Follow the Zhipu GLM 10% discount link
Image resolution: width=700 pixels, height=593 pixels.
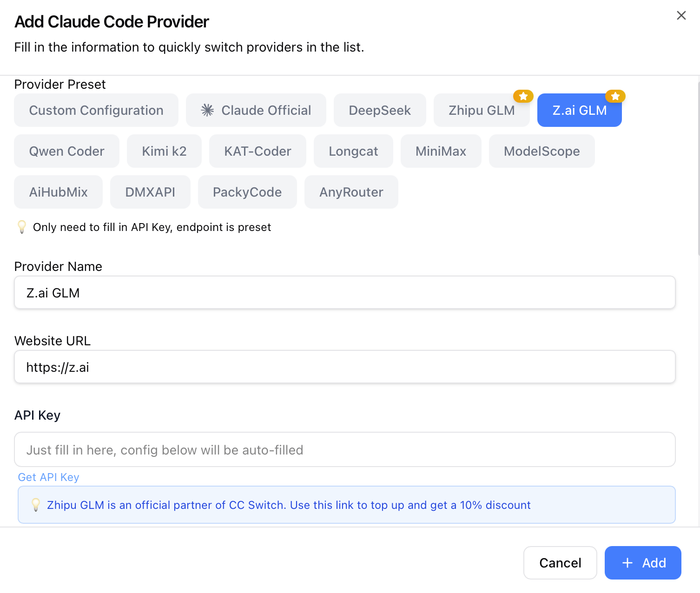(288, 505)
